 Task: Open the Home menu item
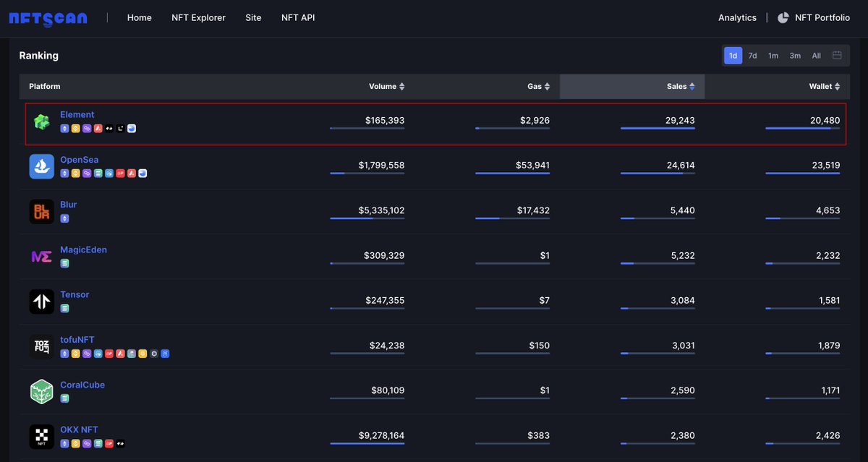pyautogui.click(x=140, y=18)
